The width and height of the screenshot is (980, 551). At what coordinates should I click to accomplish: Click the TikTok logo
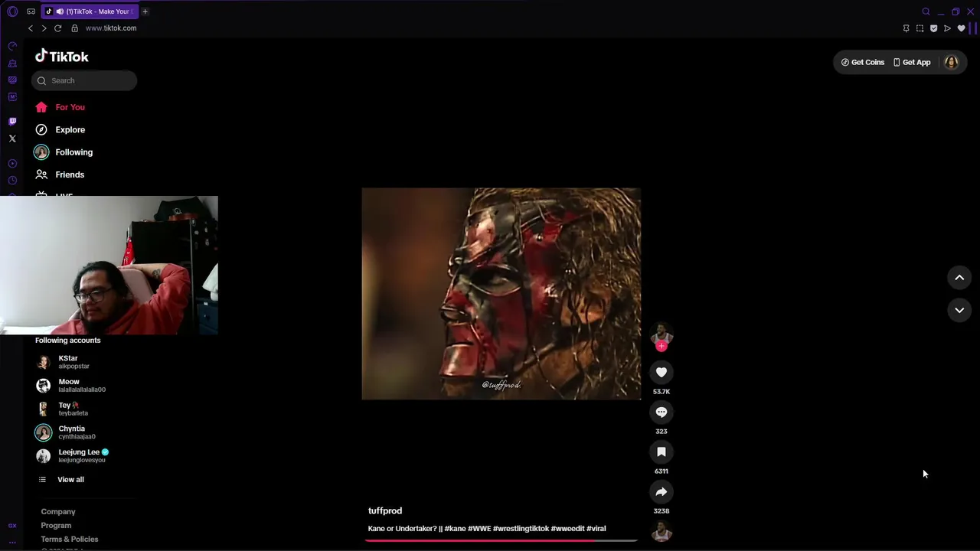pyautogui.click(x=62, y=56)
